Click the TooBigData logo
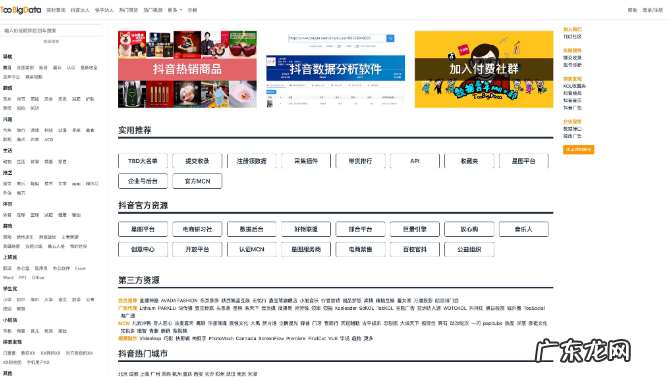669x380 pixels. (20, 10)
